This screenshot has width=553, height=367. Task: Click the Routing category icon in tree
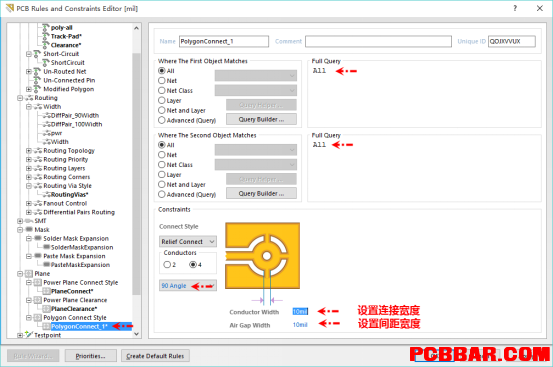tap(29, 98)
